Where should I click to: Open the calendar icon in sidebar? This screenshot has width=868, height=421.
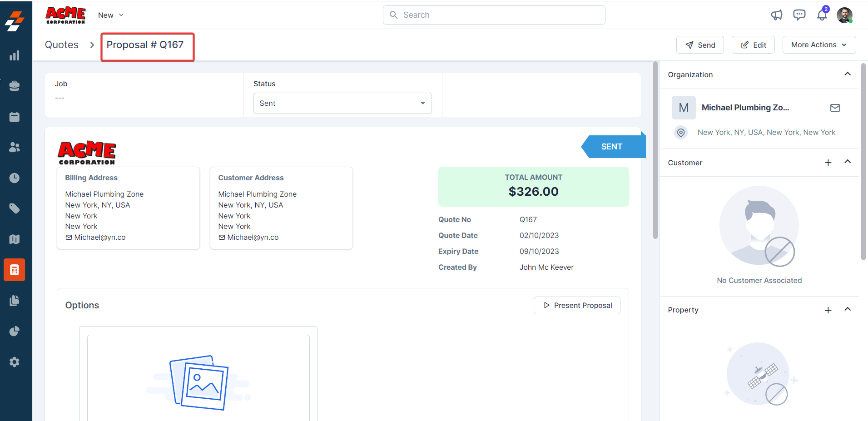point(15,117)
